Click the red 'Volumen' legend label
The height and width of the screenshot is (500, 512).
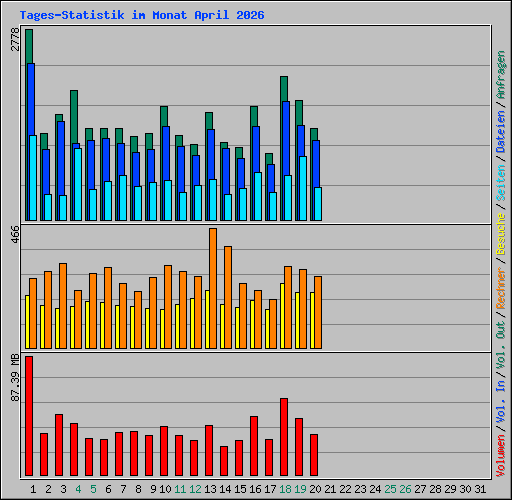(x=501, y=456)
